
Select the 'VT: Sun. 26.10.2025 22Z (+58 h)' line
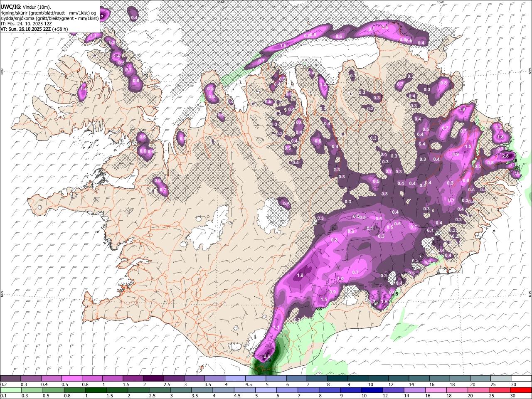pos(34,29)
